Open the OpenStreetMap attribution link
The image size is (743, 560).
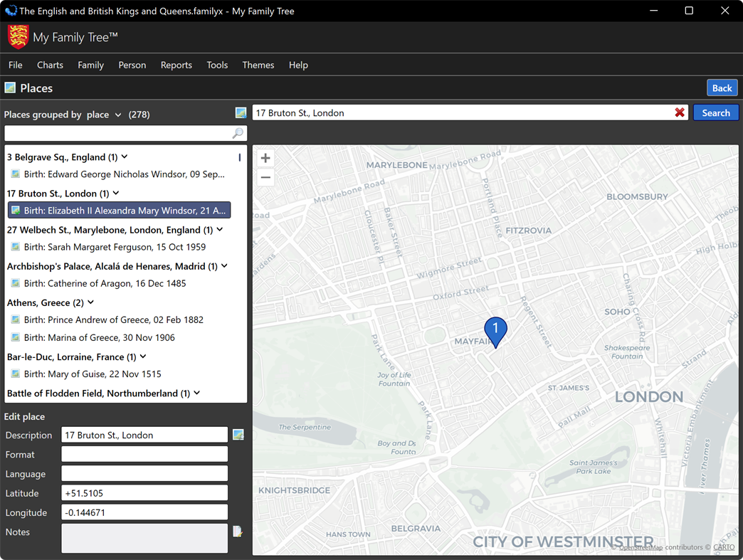(641, 548)
